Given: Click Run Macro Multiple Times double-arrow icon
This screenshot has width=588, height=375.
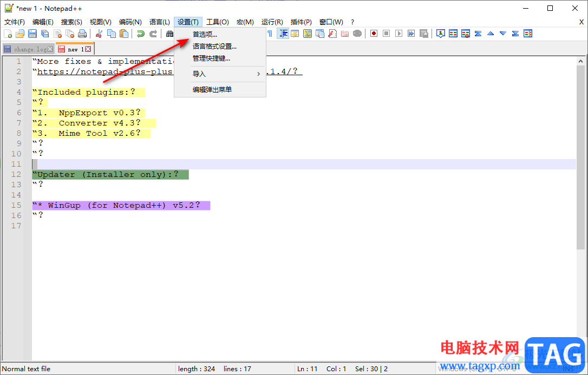Looking at the screenshot, I should [x=411, y=34].
